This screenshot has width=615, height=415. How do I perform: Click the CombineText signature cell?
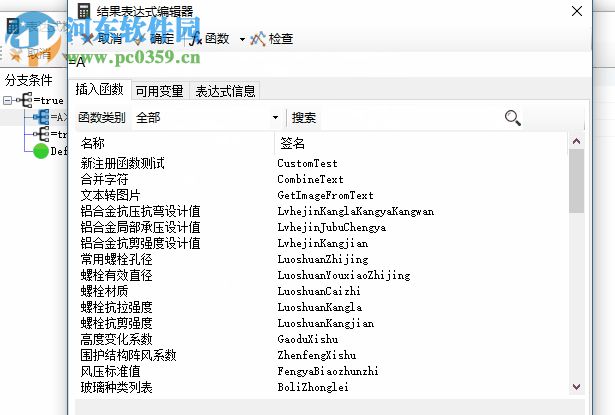point(310,179)
